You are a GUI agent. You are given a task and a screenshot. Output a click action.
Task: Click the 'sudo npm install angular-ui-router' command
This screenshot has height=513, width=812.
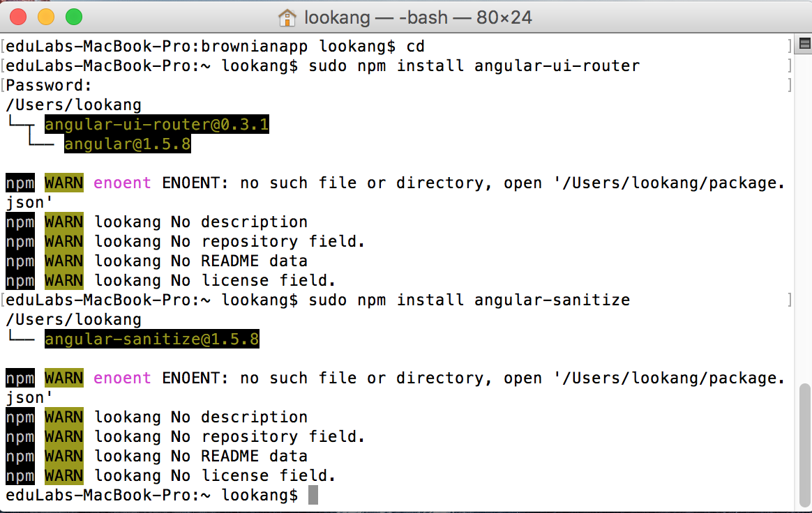pos(474,66)
